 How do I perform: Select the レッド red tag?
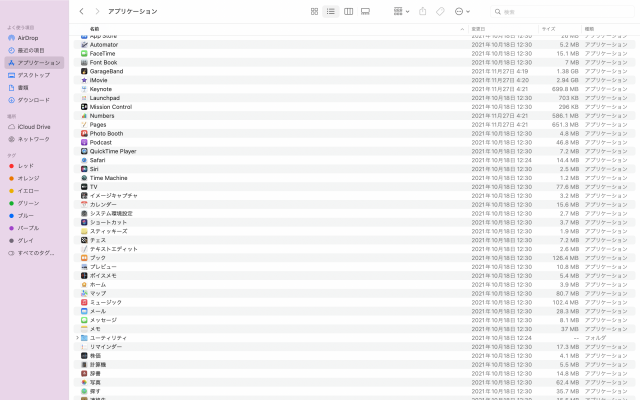click(25, 166)
